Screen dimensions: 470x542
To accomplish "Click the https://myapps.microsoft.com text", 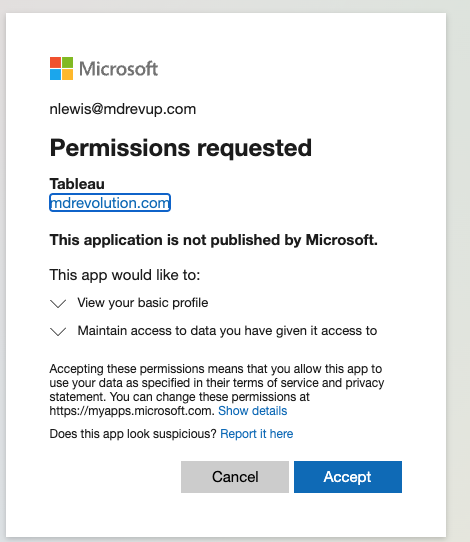I will tap(132, 411).
